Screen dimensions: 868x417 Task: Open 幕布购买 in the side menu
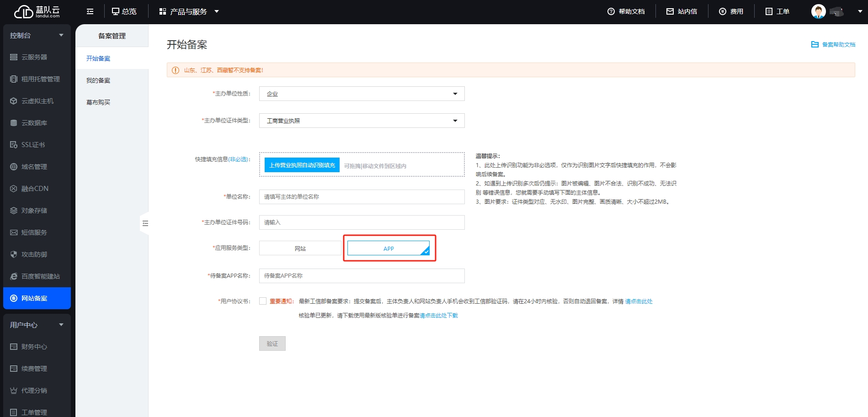(x=98, y=102)
